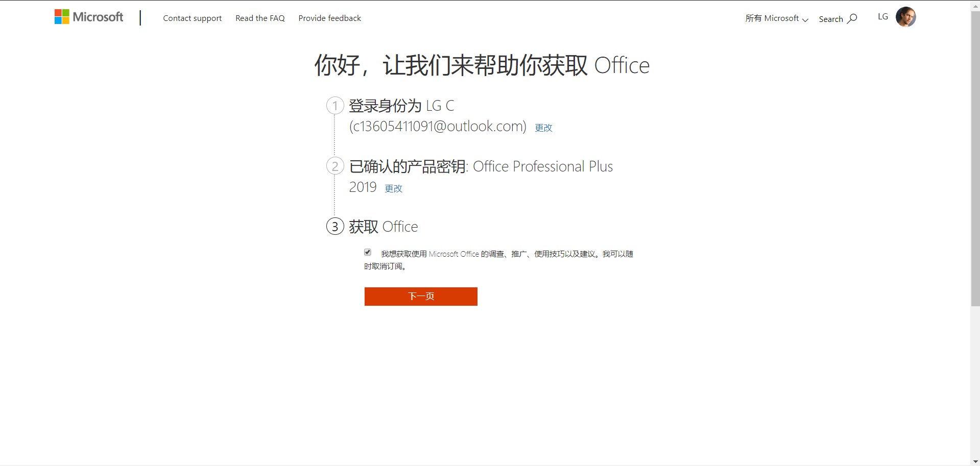Image resolution: width=980 pixels, height=466 pixels.
Task: Click step circle 1 登录身份为
Action: click(335, 106)
